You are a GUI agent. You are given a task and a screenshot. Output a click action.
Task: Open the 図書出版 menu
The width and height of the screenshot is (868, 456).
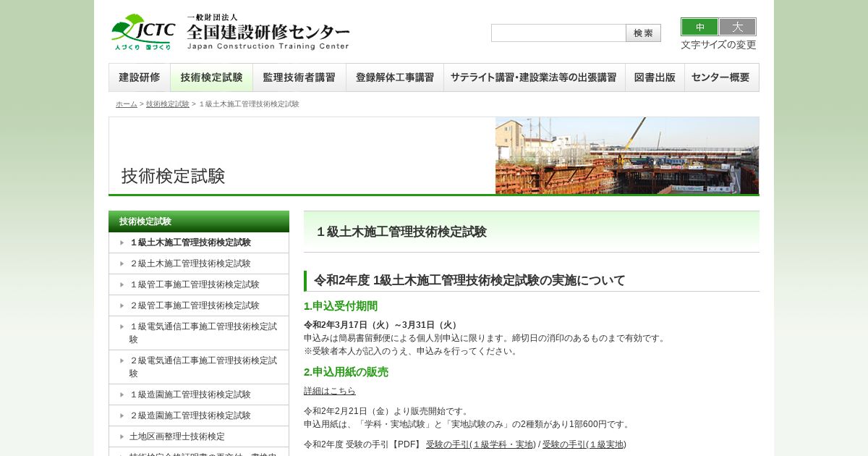655,77
